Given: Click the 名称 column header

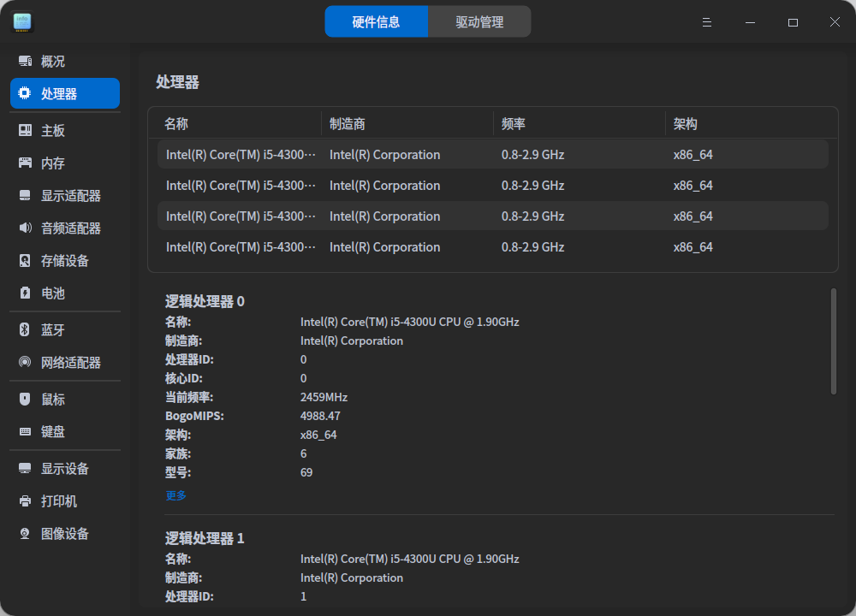Looking at the screenshot, I should (176, 124).
